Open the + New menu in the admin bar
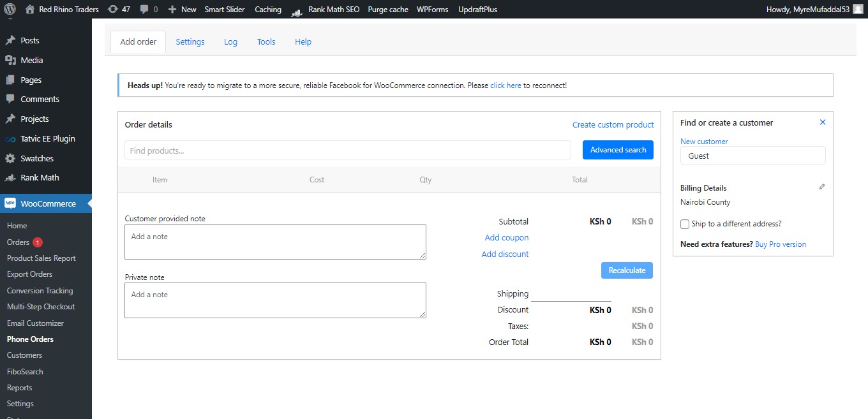 point(182,10)
